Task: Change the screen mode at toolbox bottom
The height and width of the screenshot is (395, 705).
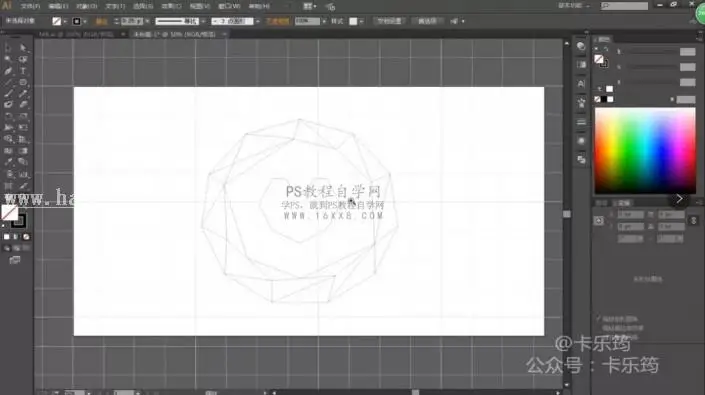Action: [15, 260]
